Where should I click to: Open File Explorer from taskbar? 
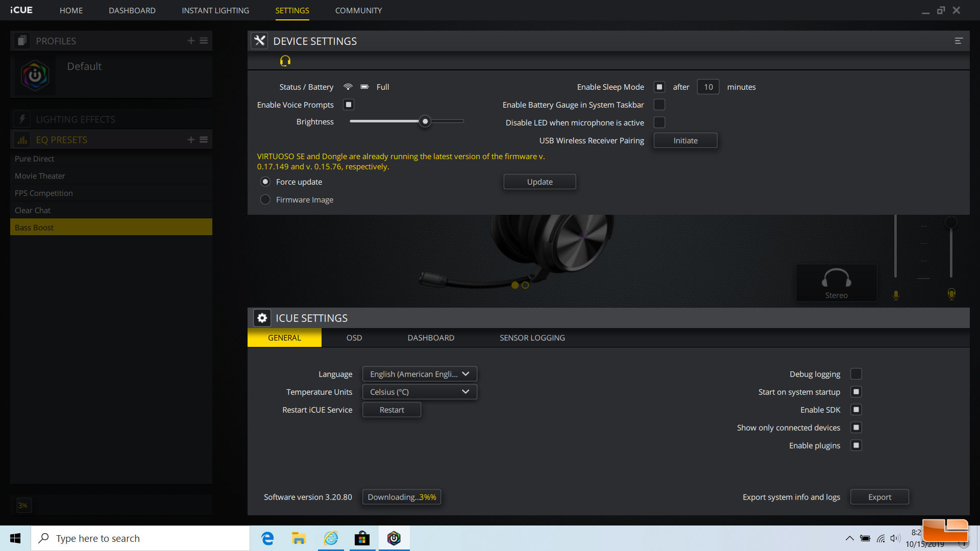click(299, 538)
